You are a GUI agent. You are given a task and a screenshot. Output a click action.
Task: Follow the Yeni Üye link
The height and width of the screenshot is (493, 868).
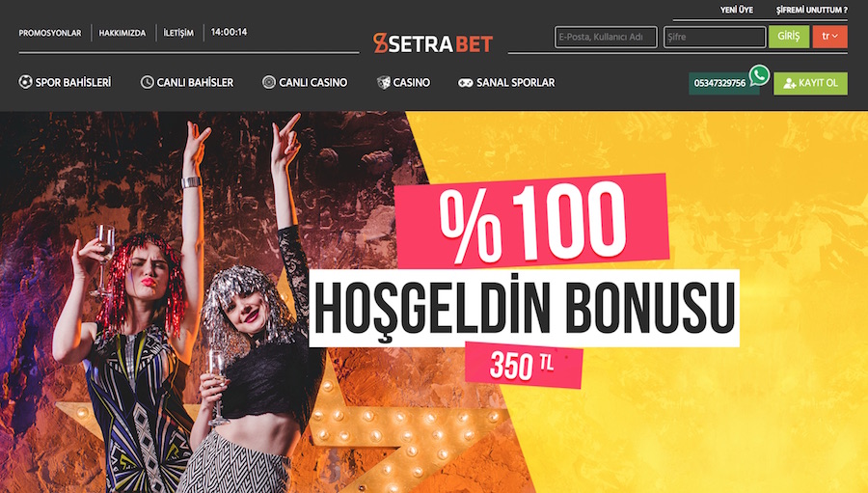[x=736, y=10]
